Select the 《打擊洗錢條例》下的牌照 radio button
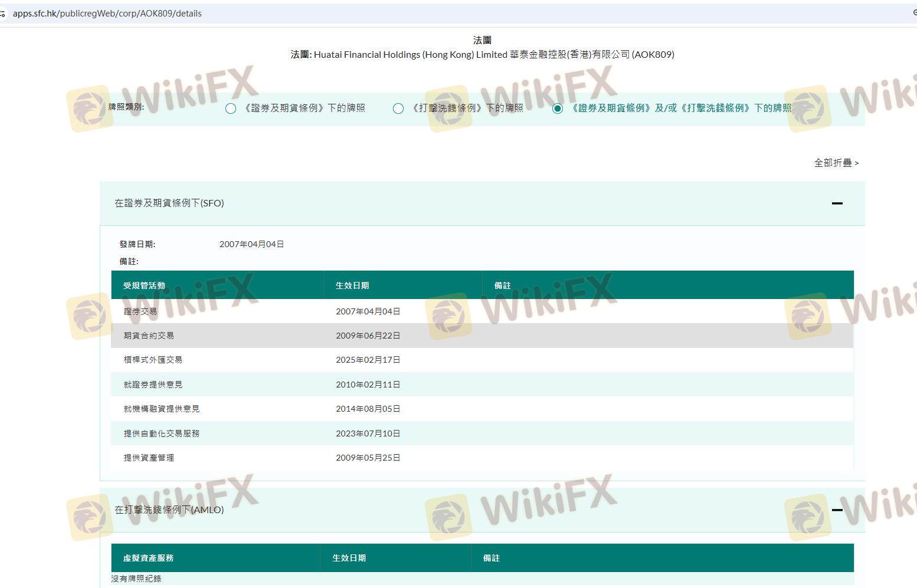This screenshot has width=917, height=588. tap(398, 109)
